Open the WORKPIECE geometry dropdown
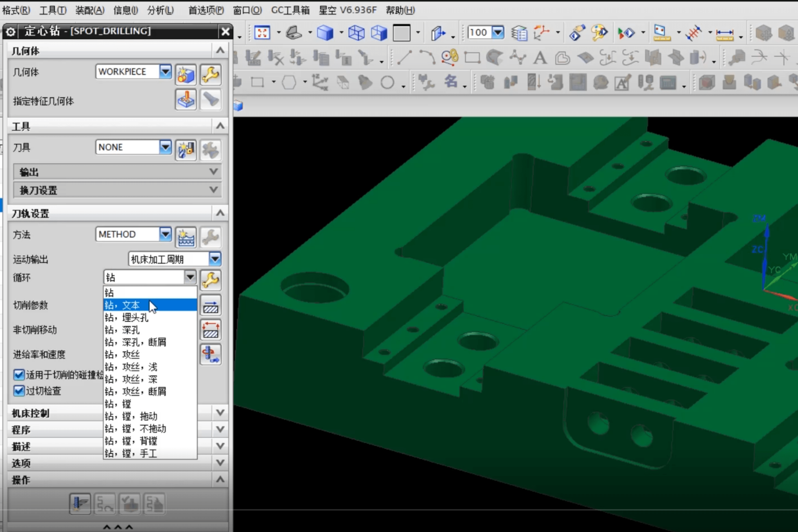Viewport: 798px width, 532px height. pyautogui.click(x=165, y=72)
